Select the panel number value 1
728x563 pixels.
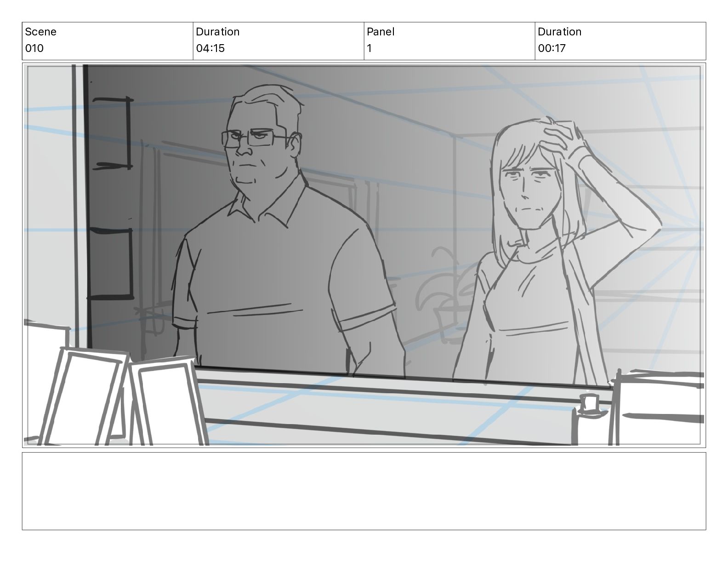(x=369, y=48)
